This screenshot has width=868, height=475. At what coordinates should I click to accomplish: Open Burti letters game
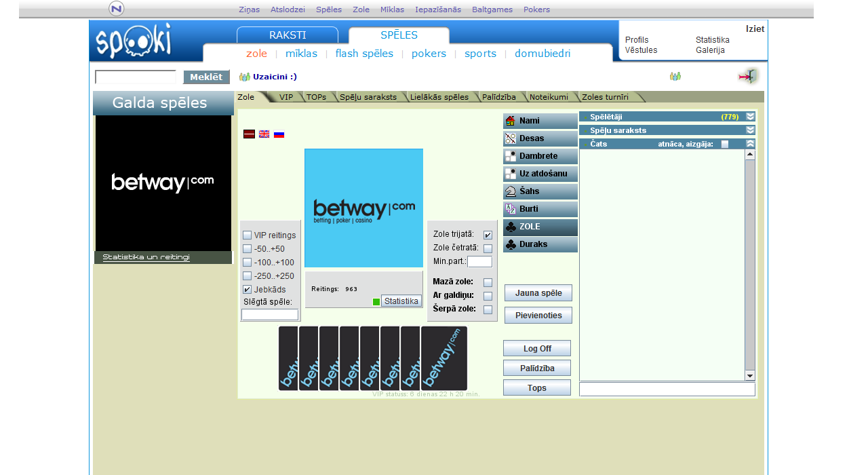pyautogui.click(x=540, y=209)
